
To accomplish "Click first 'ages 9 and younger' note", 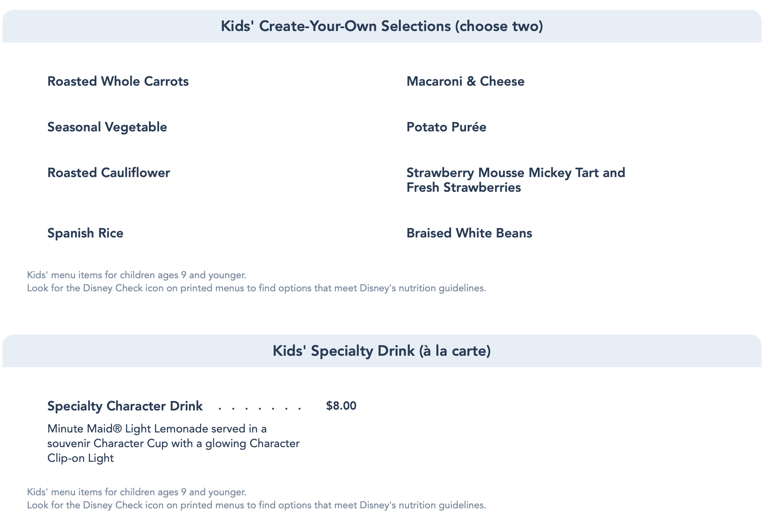I will point(137,275).
